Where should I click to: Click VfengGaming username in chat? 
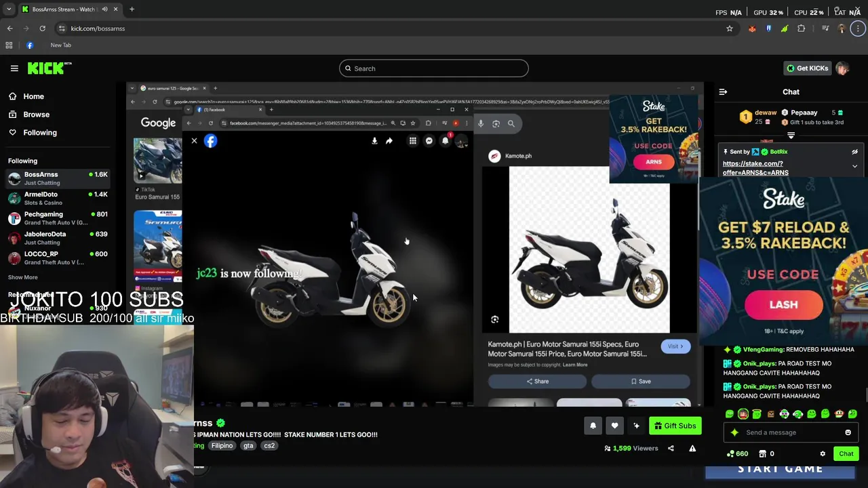click(x=763, y=350)
